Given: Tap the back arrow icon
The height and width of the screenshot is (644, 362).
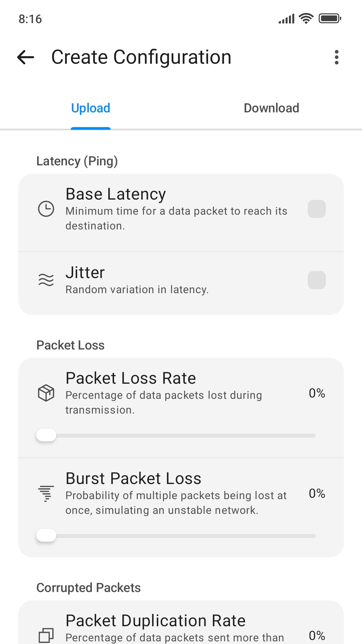Looking at the screenshot, I should point(26,57).
